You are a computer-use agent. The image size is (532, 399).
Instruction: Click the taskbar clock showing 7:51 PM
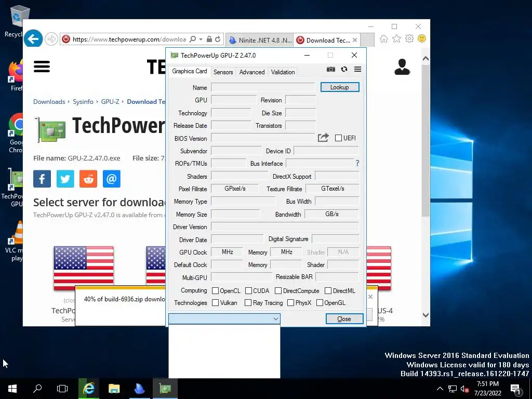(487, 389)
